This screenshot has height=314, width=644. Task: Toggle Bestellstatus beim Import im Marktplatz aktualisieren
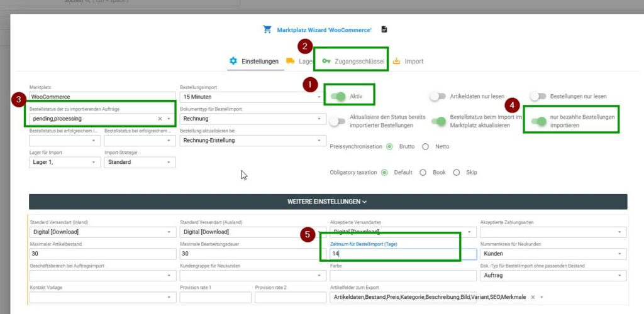tap(438, 121)
